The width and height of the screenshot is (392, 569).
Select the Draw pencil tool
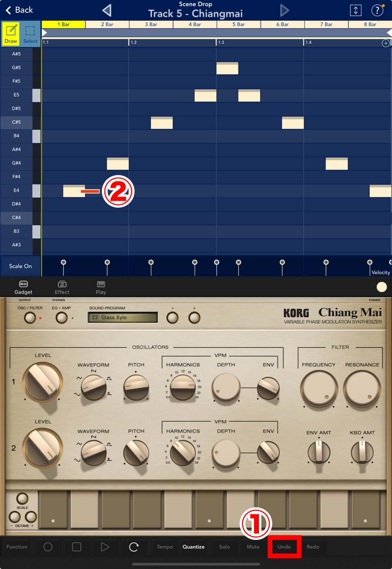11,34
